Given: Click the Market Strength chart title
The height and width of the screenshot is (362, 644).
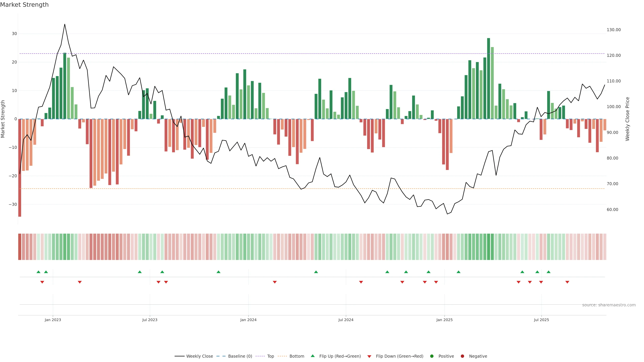Looking at the screenshot, I should pos(24,5).
